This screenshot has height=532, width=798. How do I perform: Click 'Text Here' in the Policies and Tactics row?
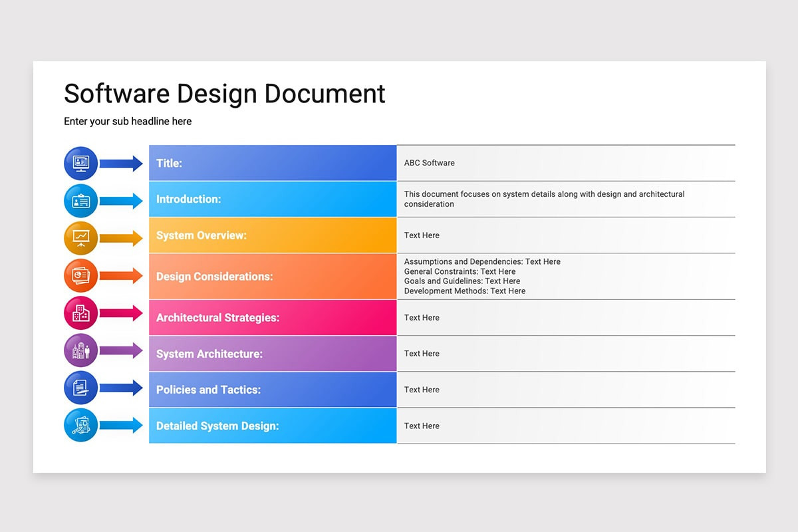pos(422,390)
